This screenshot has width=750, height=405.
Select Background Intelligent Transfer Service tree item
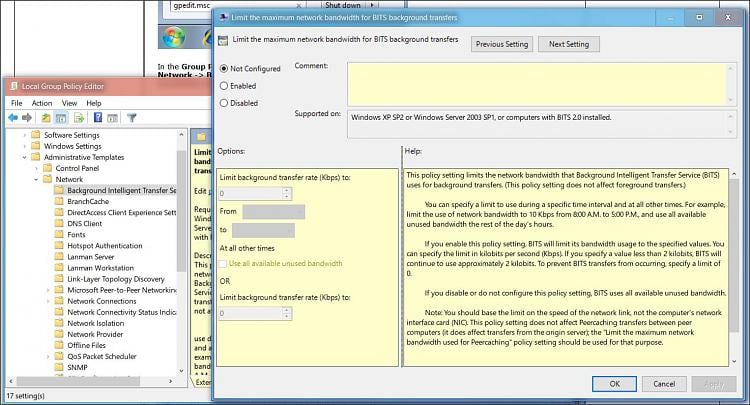[121, 190]
